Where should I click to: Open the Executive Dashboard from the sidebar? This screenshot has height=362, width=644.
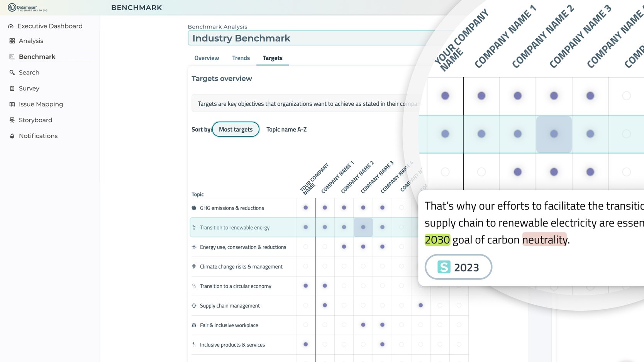[50, 26]
